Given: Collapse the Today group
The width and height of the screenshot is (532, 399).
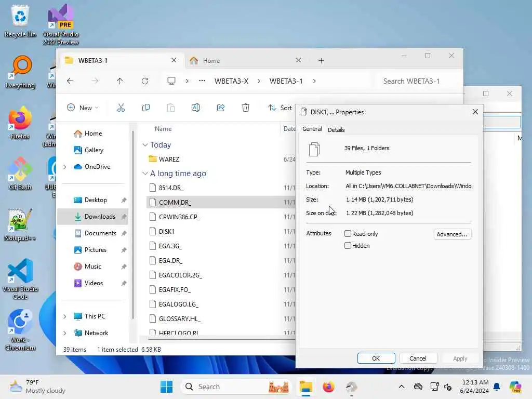Looking at the screenshot, I should click(145, 145).
